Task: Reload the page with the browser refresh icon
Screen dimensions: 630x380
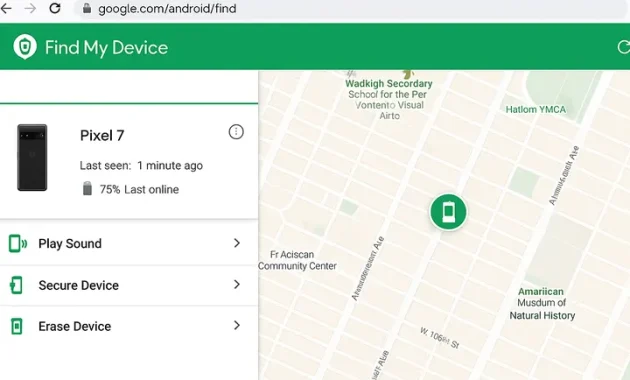Action: 55,8
